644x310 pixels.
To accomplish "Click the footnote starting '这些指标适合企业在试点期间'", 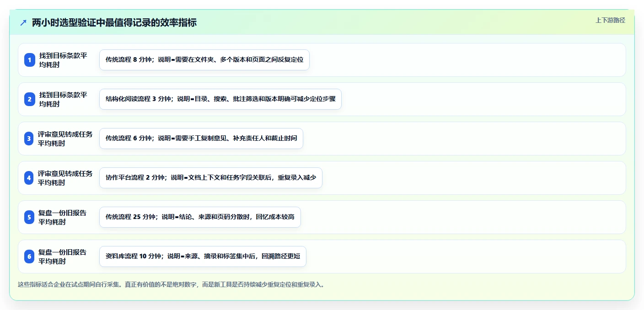I will click(171, 284).
